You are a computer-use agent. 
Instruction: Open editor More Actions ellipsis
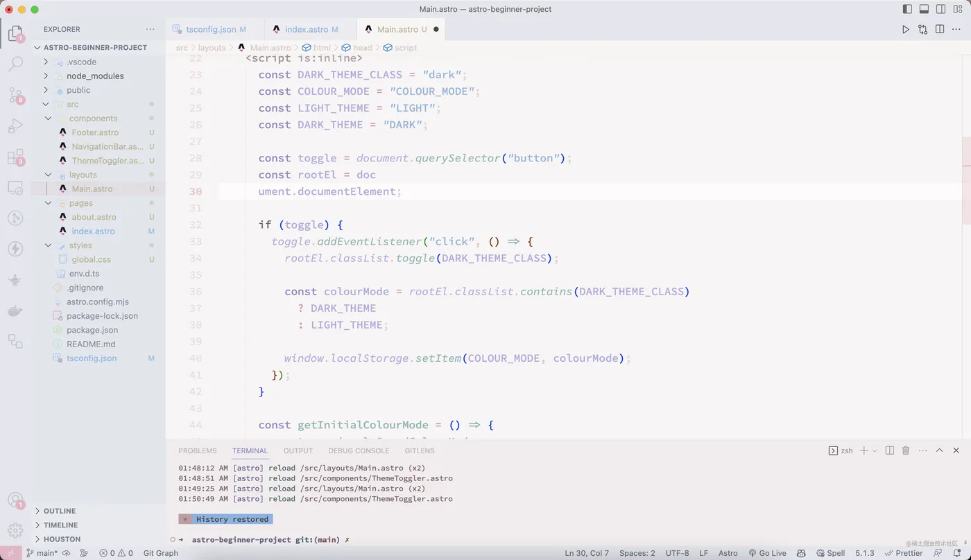(x=956, y=29)
